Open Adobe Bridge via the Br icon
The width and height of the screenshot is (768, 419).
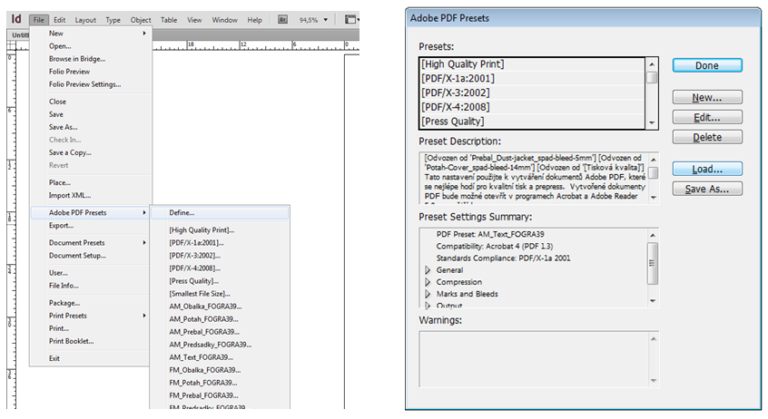pyautogui.click(x=283, y=19)
